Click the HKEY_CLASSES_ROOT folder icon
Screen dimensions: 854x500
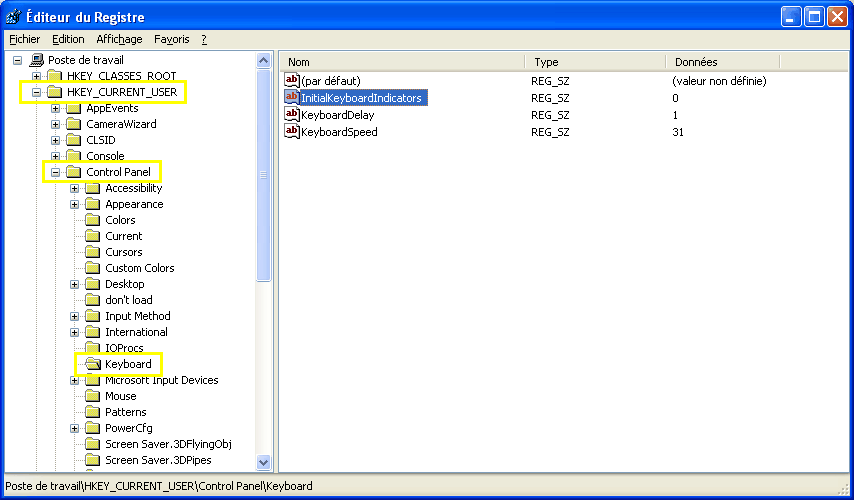pos(54,76)
